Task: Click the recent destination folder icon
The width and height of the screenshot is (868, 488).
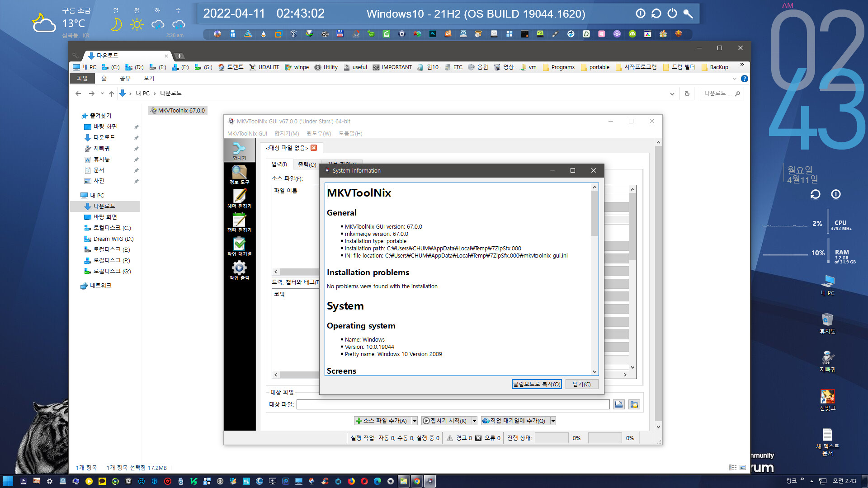Action: pos(634,404)
